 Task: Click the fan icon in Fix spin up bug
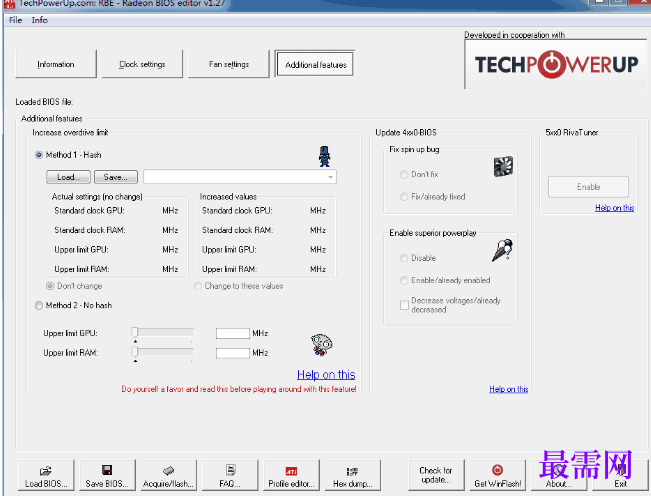pyautogui.click(x=503, y=167)
